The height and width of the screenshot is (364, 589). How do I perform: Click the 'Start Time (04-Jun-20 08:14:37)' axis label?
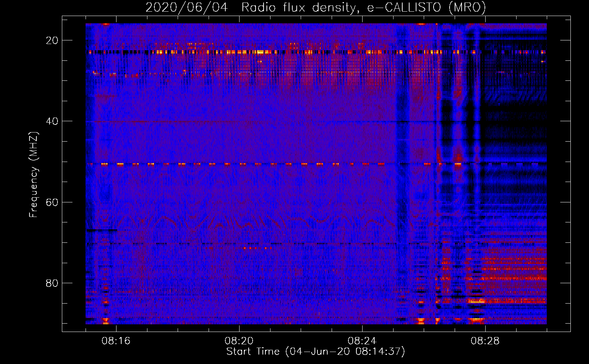click(316, 352)
